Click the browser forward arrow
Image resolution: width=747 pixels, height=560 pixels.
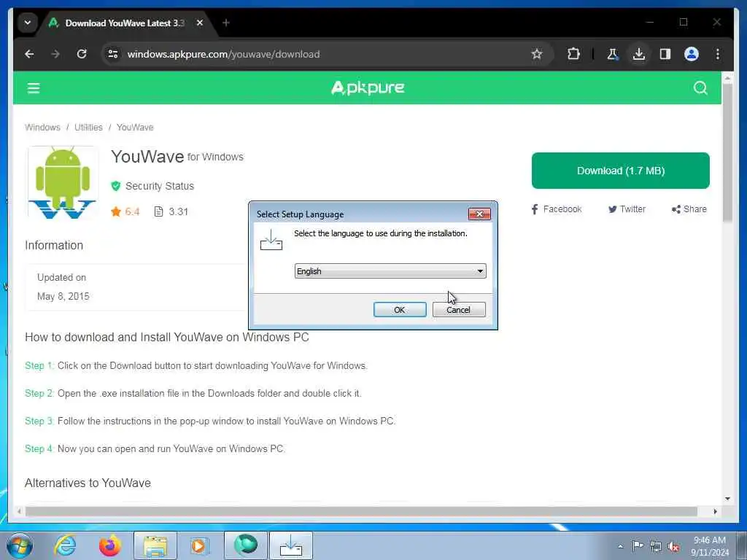click(x=55, y=54)
